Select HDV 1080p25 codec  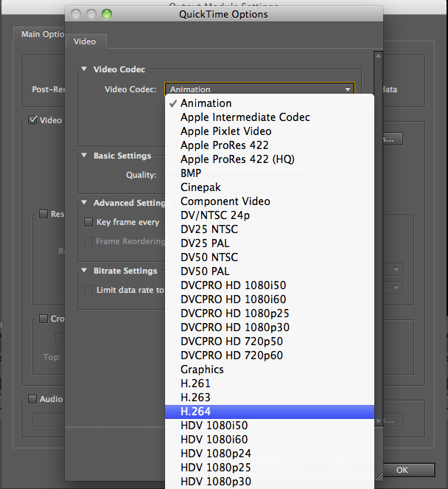tap(270, 468)
